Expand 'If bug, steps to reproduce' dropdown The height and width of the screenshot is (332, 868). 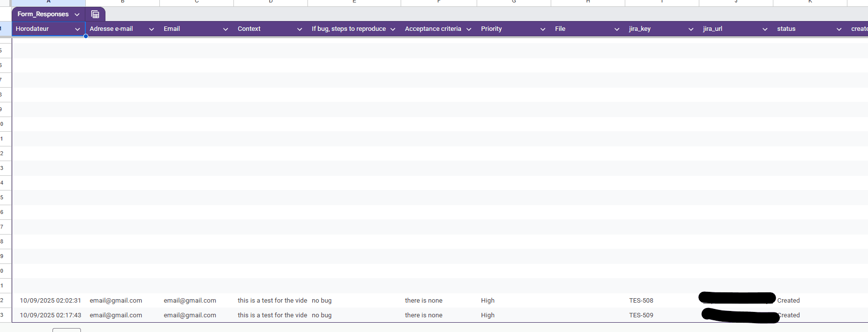point(393,29)
